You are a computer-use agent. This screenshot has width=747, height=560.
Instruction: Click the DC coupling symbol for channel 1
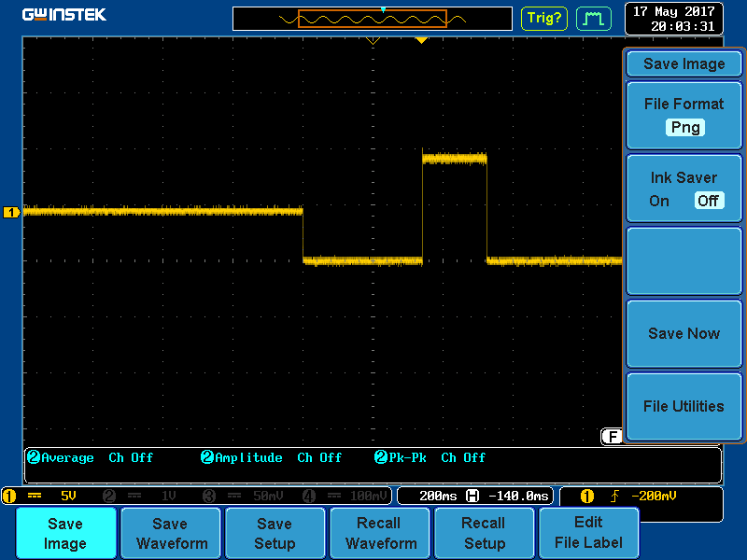click(35, 497)
